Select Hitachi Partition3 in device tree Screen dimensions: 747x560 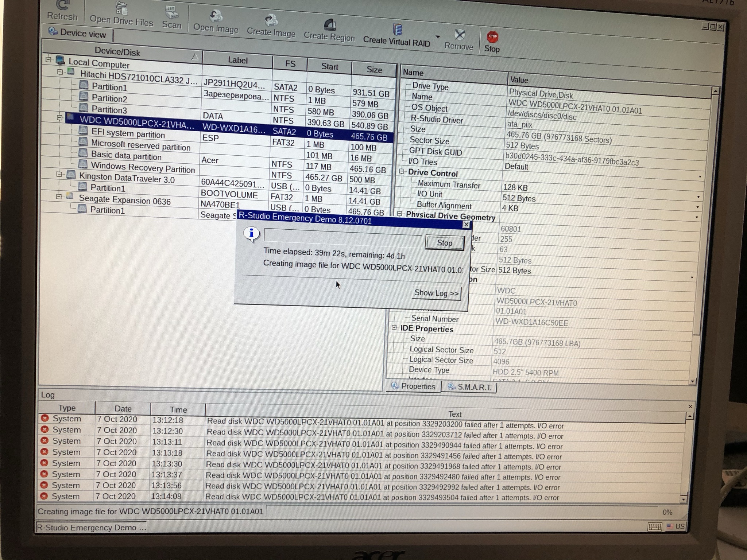(x=109, y=109)
